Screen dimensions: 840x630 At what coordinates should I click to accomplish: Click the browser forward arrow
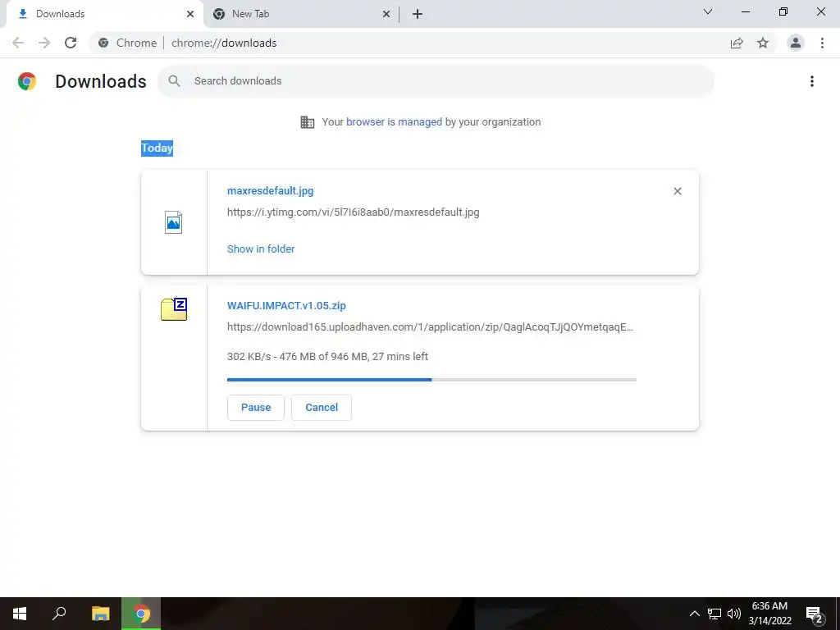(44, 43)
